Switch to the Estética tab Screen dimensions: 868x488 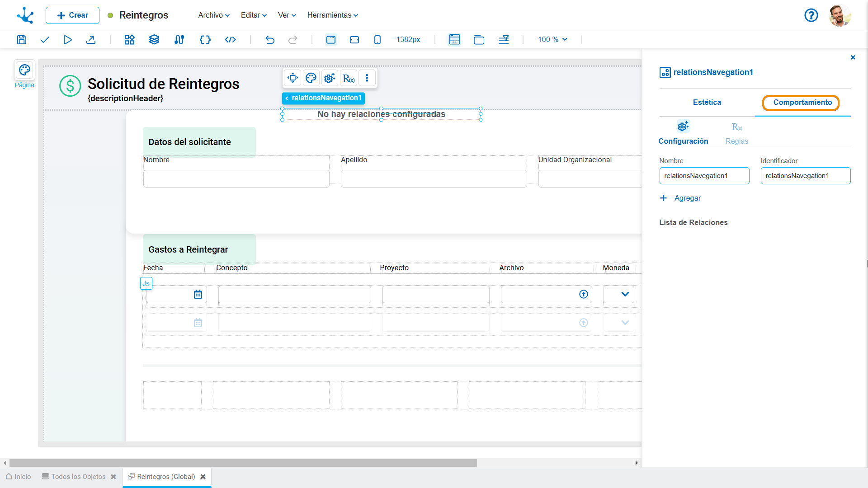(x=707, y=103)
